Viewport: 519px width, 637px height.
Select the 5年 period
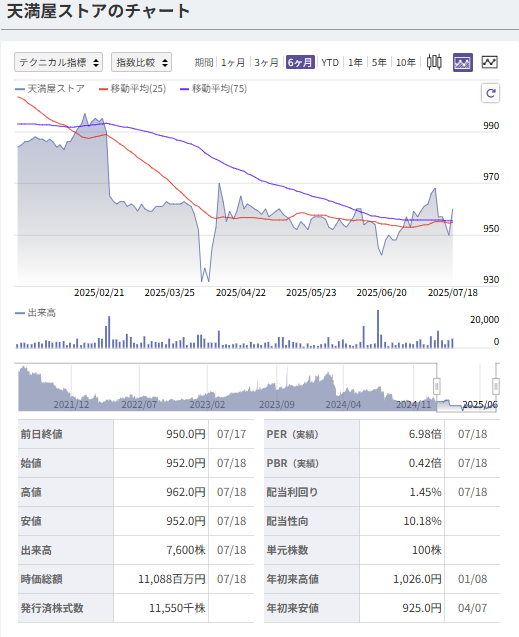pos(379,63)
